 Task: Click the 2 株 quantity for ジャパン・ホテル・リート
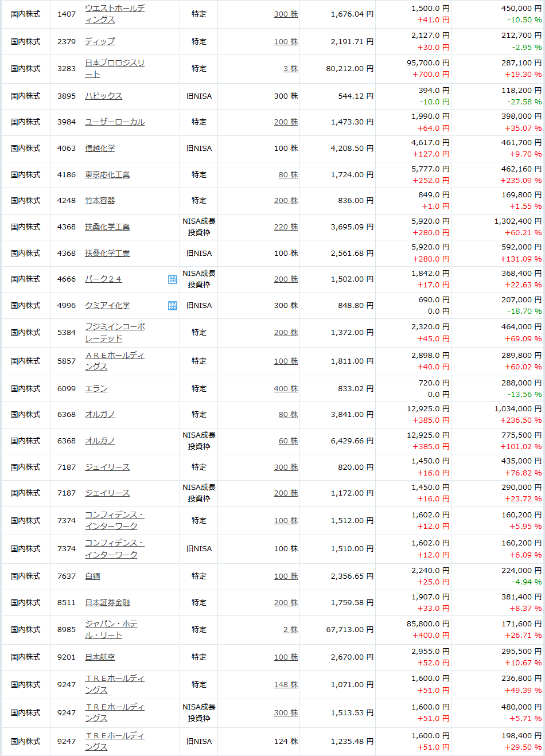tap(290, 629)
